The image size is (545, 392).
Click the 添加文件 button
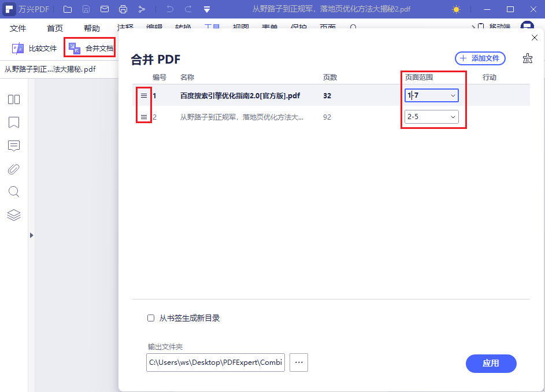coord(480,58)
